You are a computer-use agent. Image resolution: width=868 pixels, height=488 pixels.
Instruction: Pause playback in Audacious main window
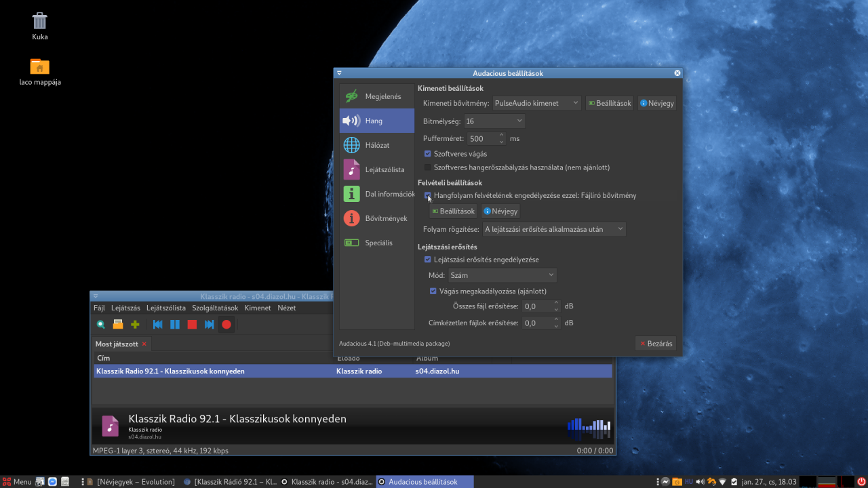tap(175, 325)
